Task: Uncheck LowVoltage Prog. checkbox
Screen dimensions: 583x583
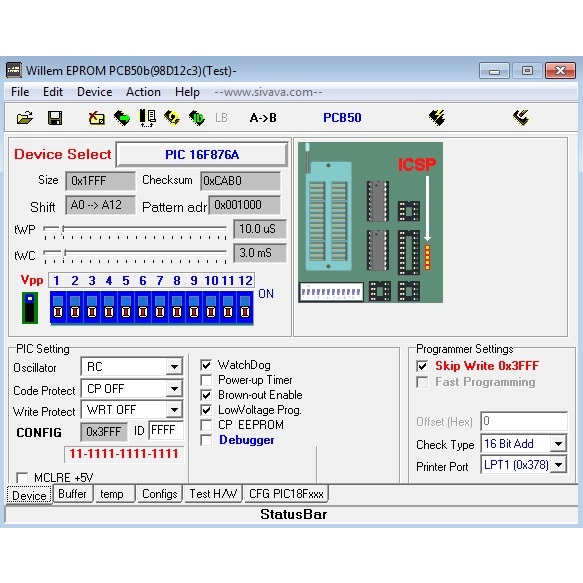Action: (206, 410)
